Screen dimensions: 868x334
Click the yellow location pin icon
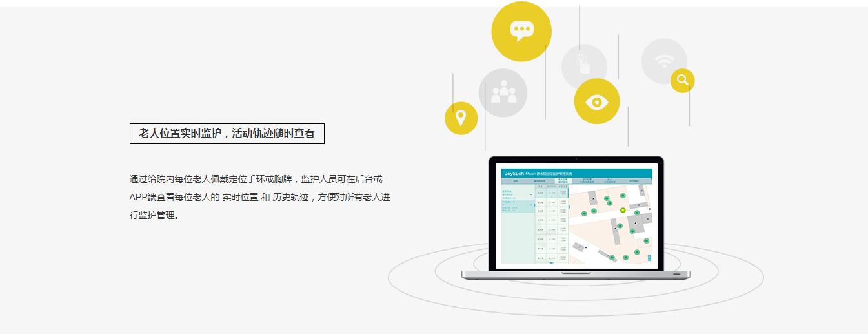(461, 118)
